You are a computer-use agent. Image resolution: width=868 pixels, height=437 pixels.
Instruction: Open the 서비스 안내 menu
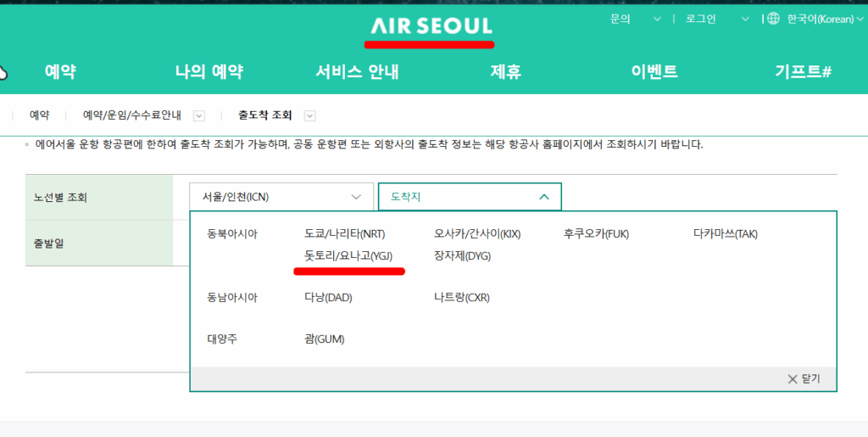357,72
